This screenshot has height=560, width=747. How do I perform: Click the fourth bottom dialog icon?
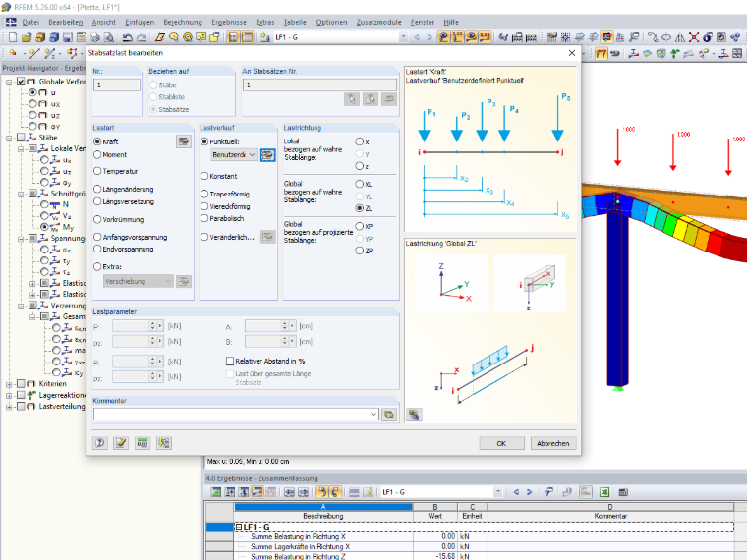coord(164,443)
